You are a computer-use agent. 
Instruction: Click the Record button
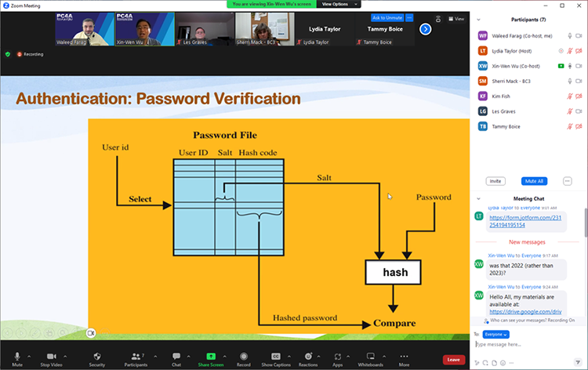[x=243, y=359]
